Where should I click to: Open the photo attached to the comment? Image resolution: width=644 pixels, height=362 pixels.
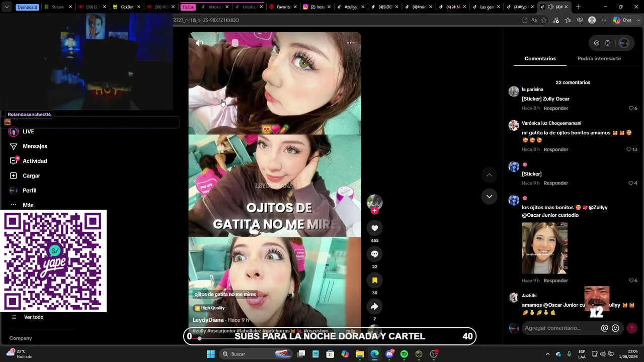544,248
